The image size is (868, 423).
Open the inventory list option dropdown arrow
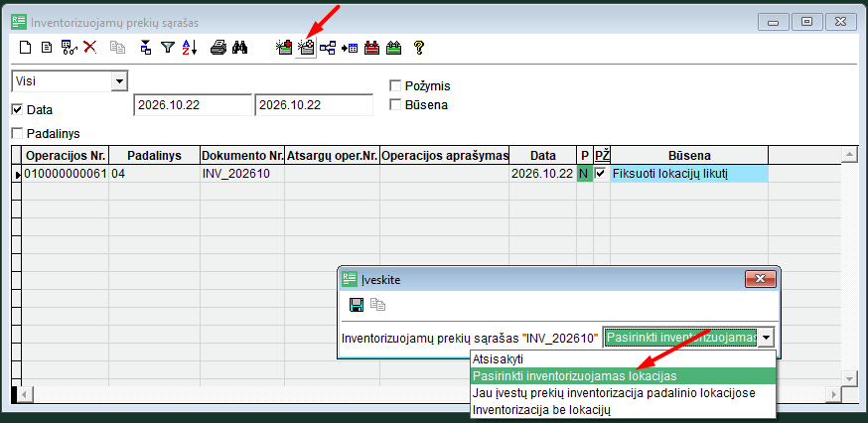766,338
